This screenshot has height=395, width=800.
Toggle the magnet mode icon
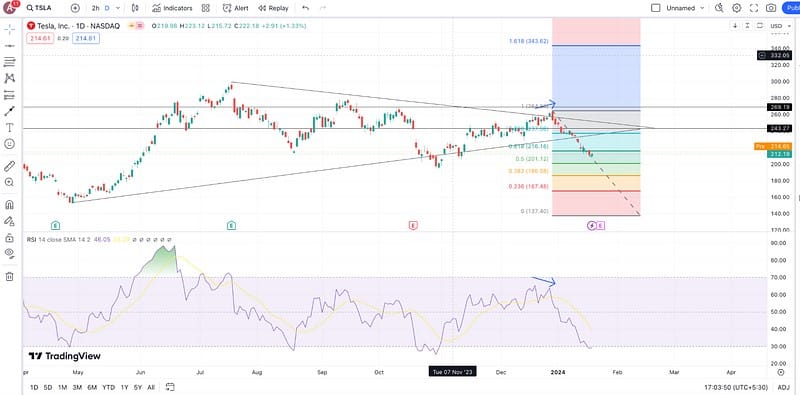click(x=9, y=205)
